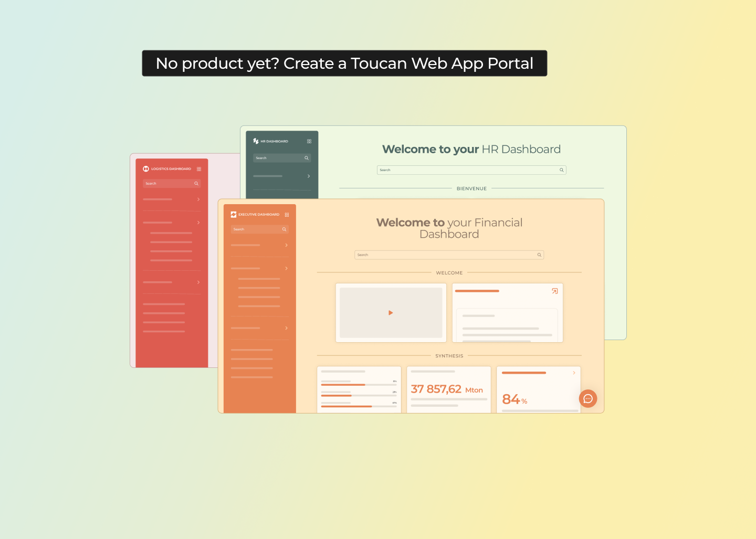The height and width of the screenshot is (539, 756).
Task: Click the 'HR DASHBOARD' sidebar title
Action: pos(275,141)
